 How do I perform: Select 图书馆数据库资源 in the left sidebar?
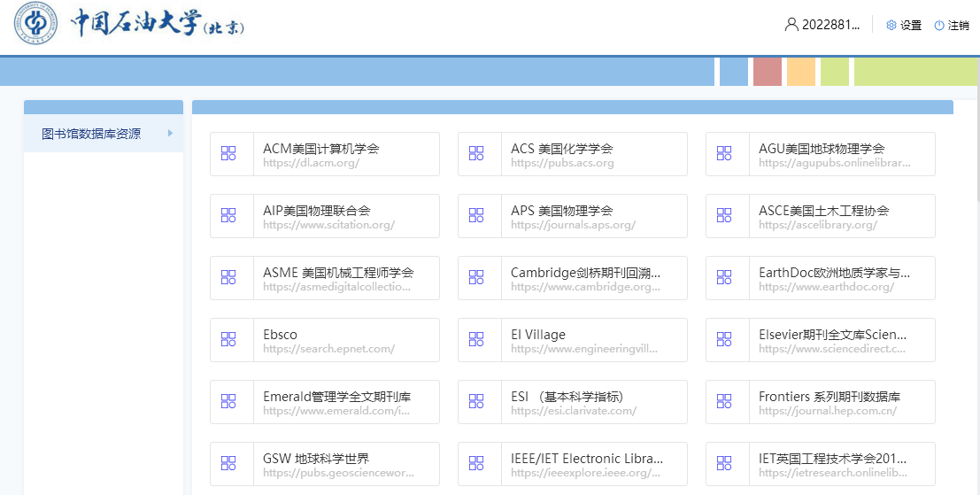click(91, 135)
